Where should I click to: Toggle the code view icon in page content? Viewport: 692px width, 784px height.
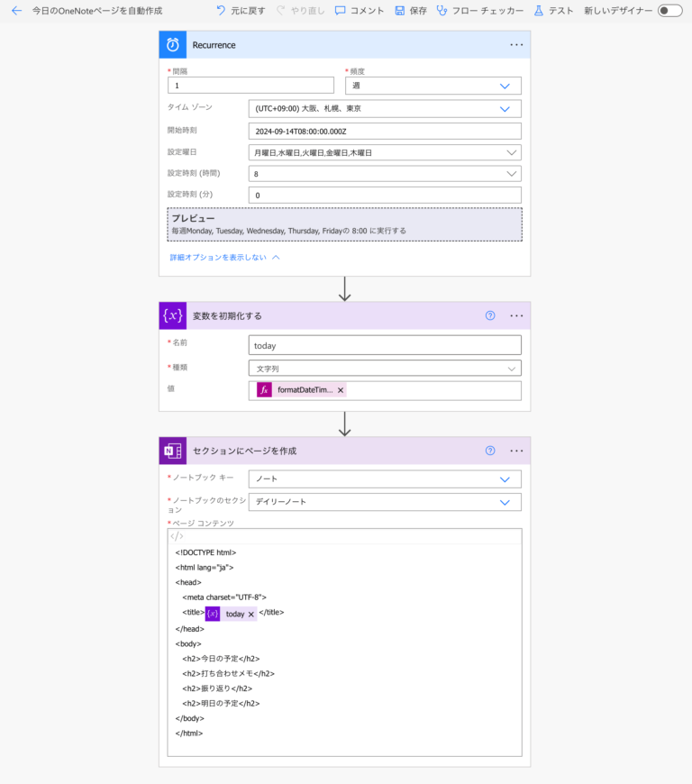point(177,536)
